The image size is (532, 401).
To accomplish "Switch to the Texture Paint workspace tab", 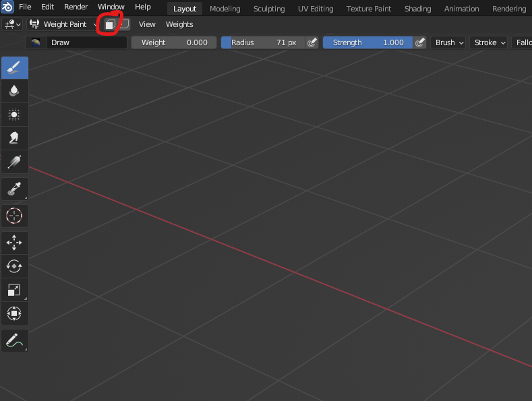I will tap(369, 9).
